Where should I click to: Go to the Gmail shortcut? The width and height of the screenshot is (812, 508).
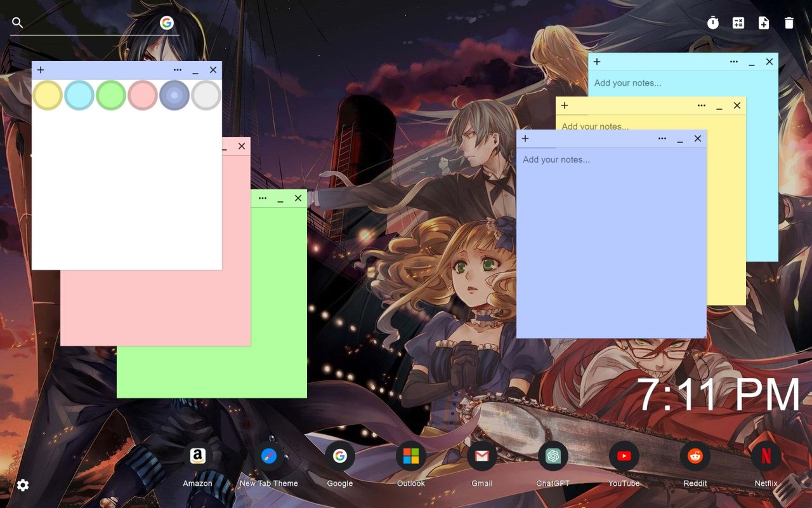482,456
